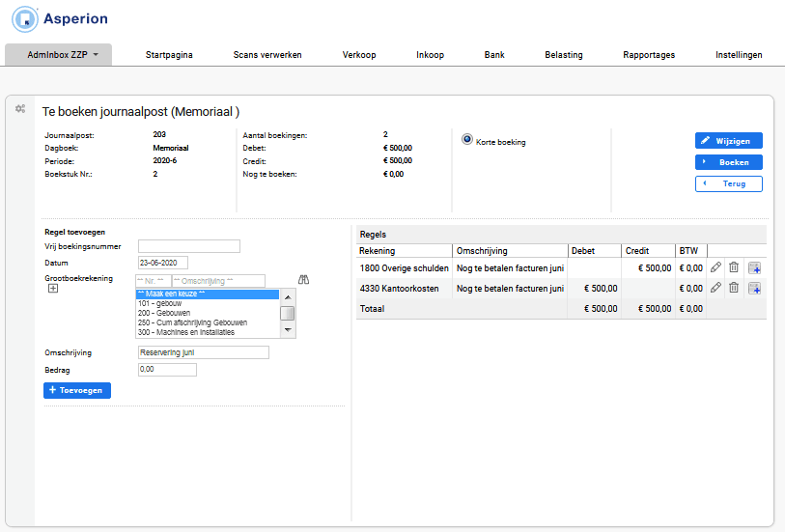Add the line with Toevoegen button
The image size is (785, 532).
click(x=77, y=390)
